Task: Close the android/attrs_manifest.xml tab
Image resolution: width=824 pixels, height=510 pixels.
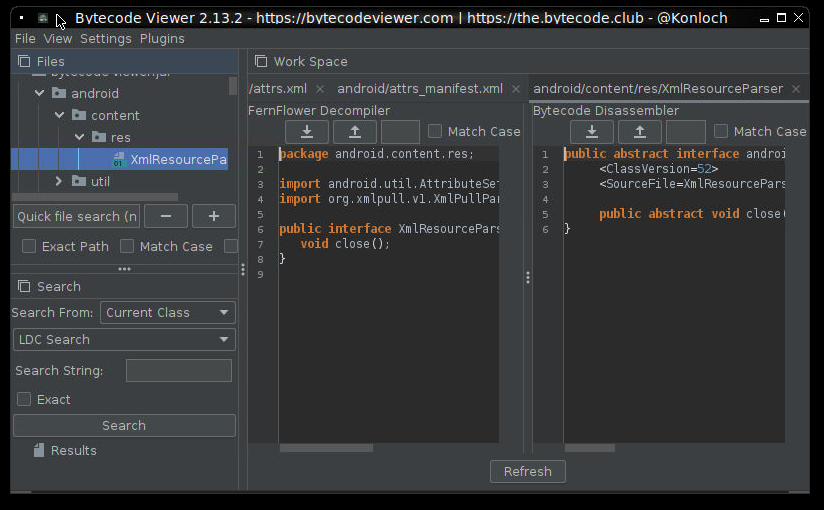Action: pyautogui.click(x=516, y=89)
